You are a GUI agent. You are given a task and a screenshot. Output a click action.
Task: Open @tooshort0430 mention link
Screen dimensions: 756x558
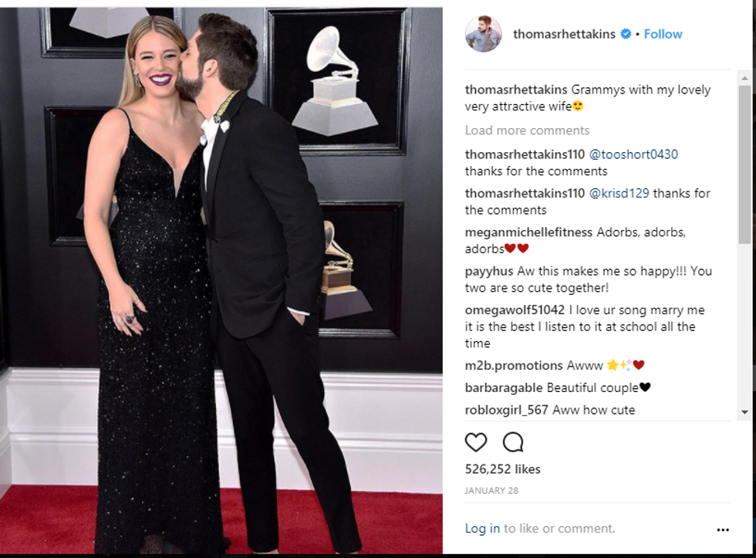633,154
